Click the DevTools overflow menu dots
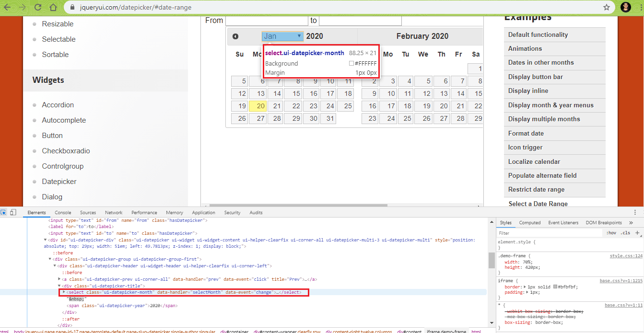The width and height of the screenshot is (644, 333). (x=635, y=212)
